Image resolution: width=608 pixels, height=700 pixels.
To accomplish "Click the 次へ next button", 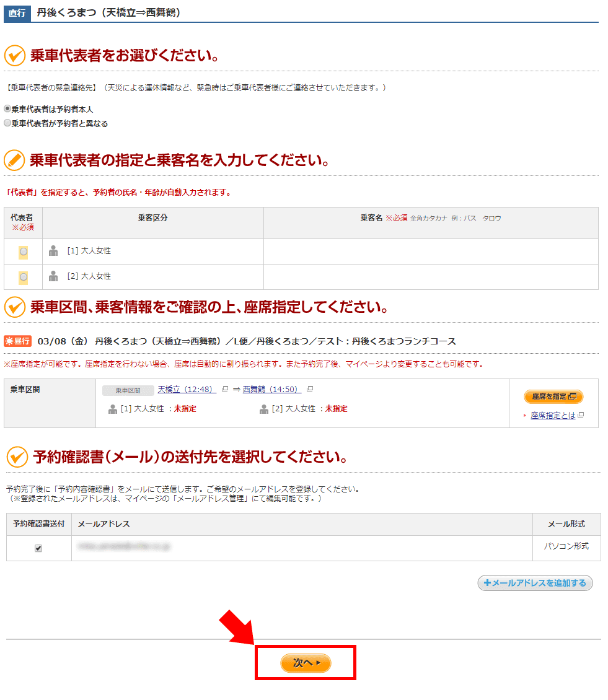I will click(306, 663).
